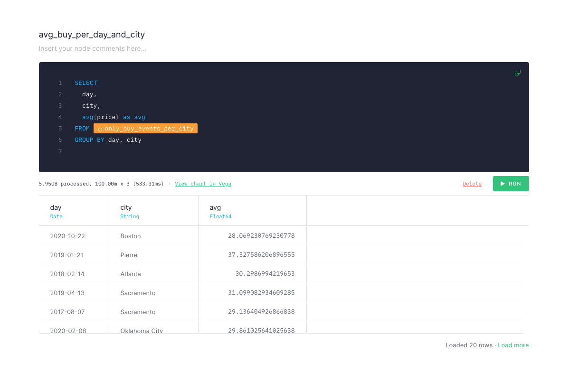Click the 2019-01-21 date cell
The image size is (588, 381).
[74, 255]
